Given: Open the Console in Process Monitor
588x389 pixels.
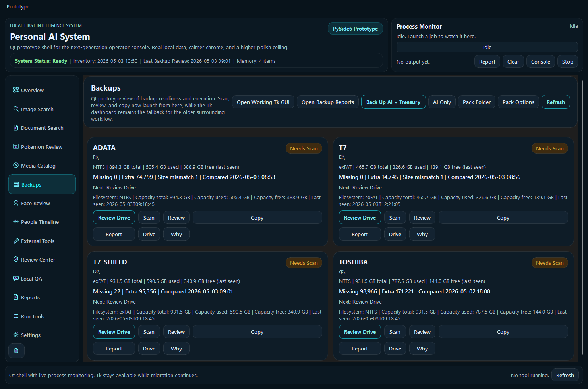Looking at the screenshot, I should [541, 62].
